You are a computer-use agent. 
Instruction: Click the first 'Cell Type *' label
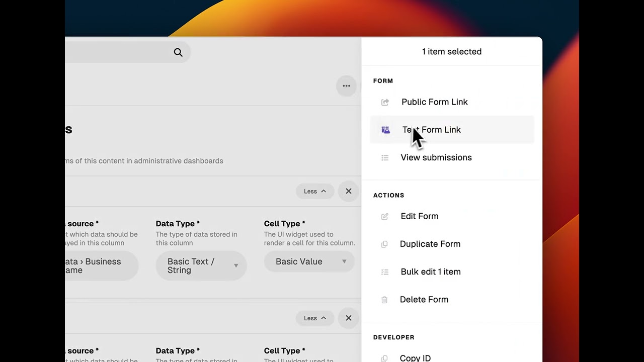pyautogui.click(x=286, y=224)
